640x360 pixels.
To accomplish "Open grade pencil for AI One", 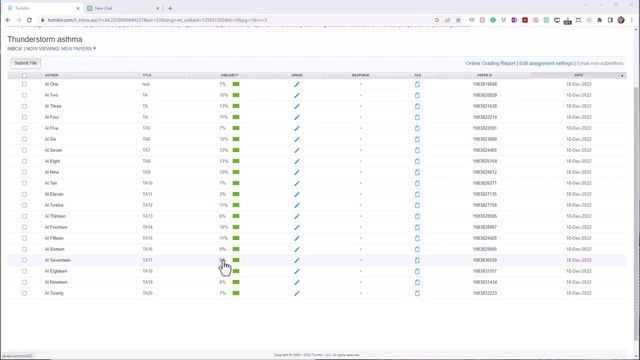I will tap(297, 84).
